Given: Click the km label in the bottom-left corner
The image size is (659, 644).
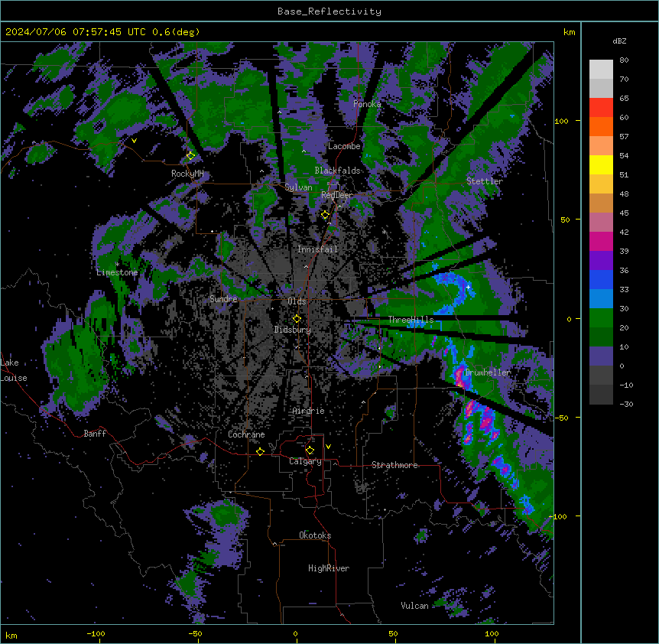Looking at the screenshot, I should pyautogui.click(x=11, y=636).
